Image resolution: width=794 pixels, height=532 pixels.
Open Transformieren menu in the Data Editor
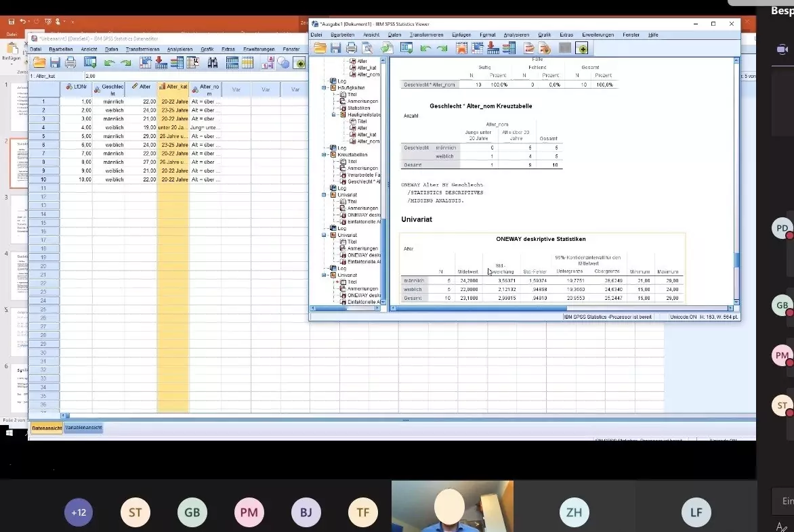pos(142,49)
